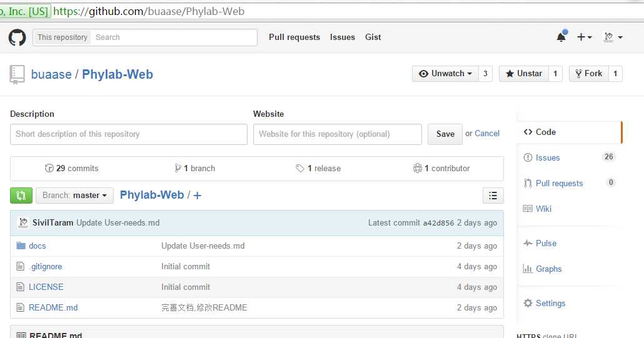Open the .gitignore file link
Image resolution: width=644 pixels, height=338 pixels.
coord(46,266)
